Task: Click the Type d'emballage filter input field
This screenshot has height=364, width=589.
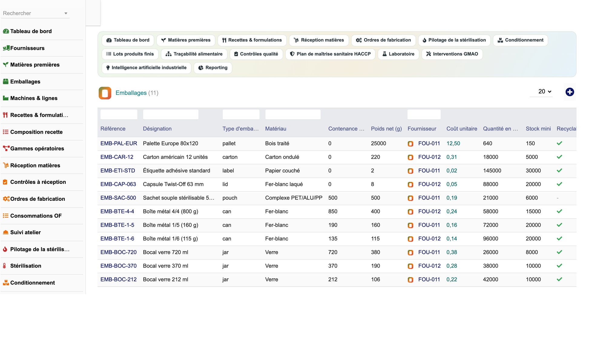Action: pyautogui.click(x=241, y=115)
